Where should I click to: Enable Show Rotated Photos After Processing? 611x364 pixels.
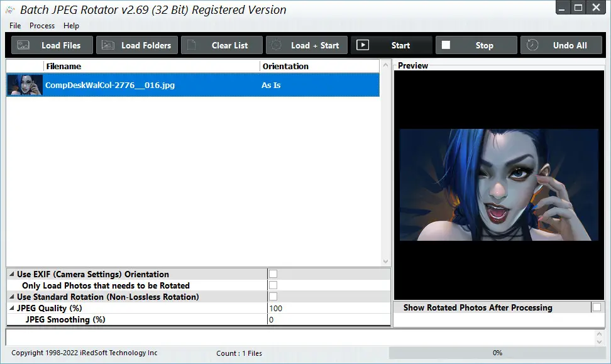[597, 307]
